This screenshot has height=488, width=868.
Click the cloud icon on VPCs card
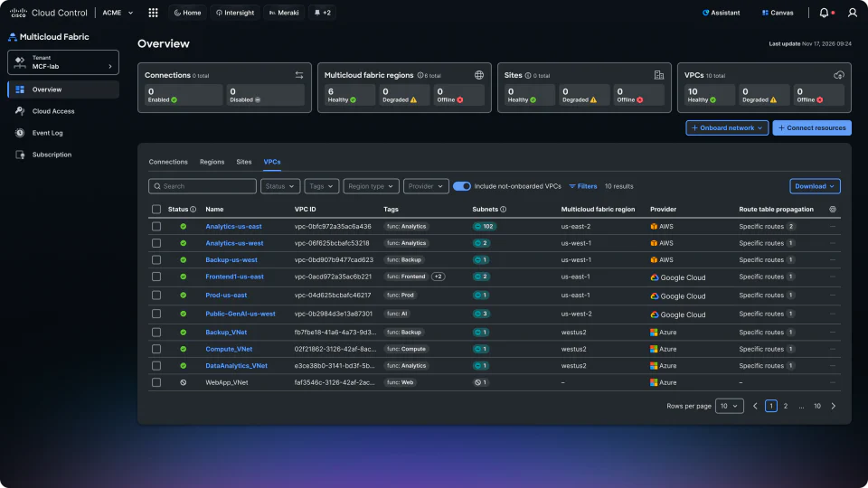(x=839, y=75)
